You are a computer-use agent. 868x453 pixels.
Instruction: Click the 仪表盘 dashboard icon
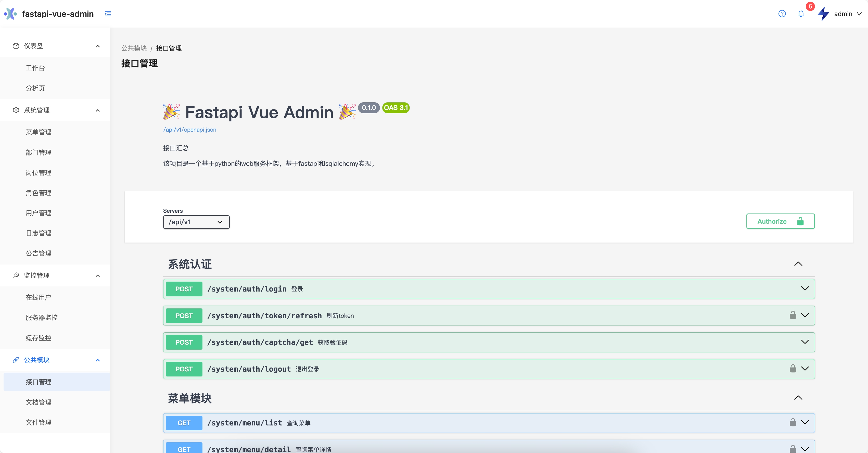[x=16, y=46]
